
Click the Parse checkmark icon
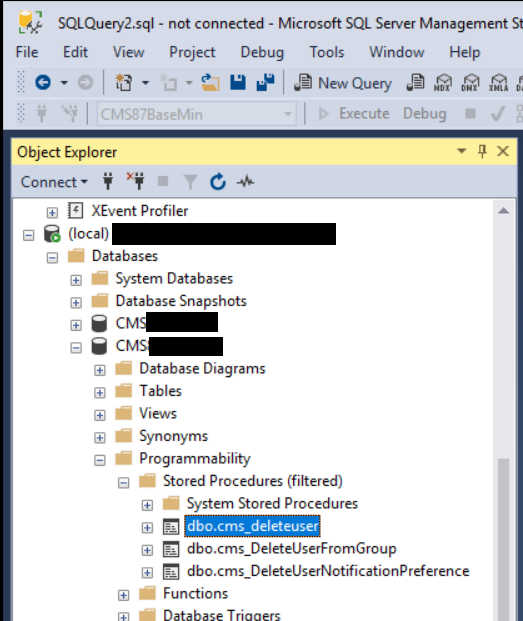(497, 114)
